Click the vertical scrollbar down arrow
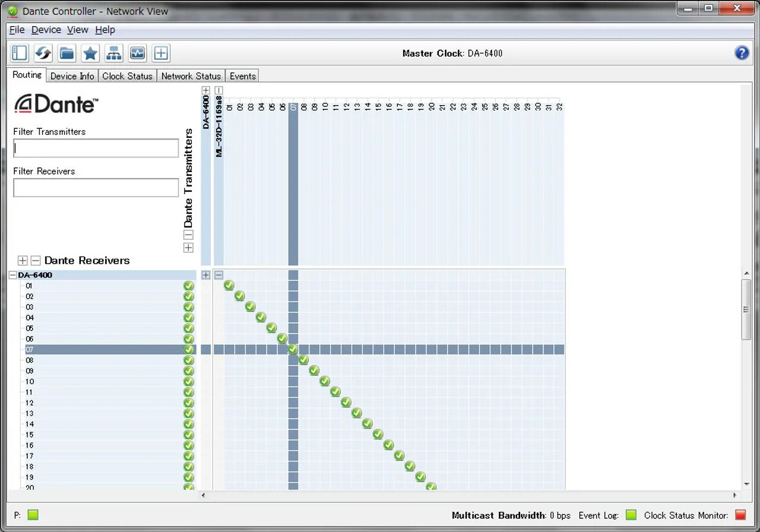760x532 pixels. (x=746, y=484)
